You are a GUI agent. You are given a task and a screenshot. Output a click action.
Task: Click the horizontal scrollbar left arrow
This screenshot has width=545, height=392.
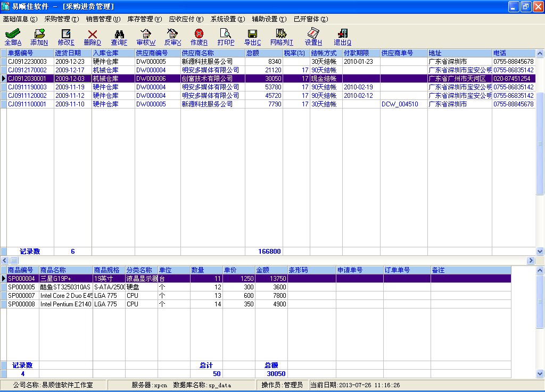click(4, 261)
